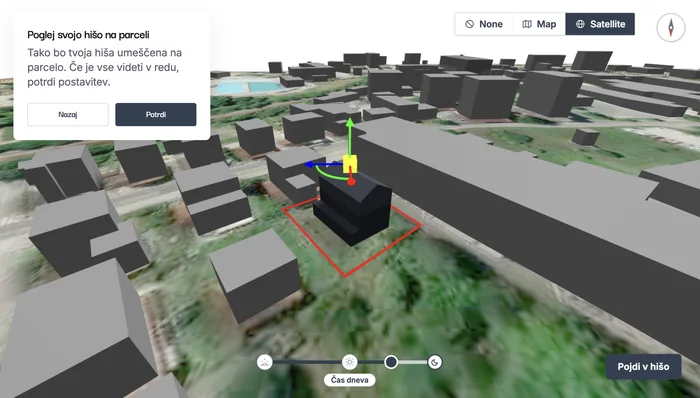Viewport: 700px width, 398px height.
Task: Click the circle-slash icon in None tab
Action: pos(470,24)
